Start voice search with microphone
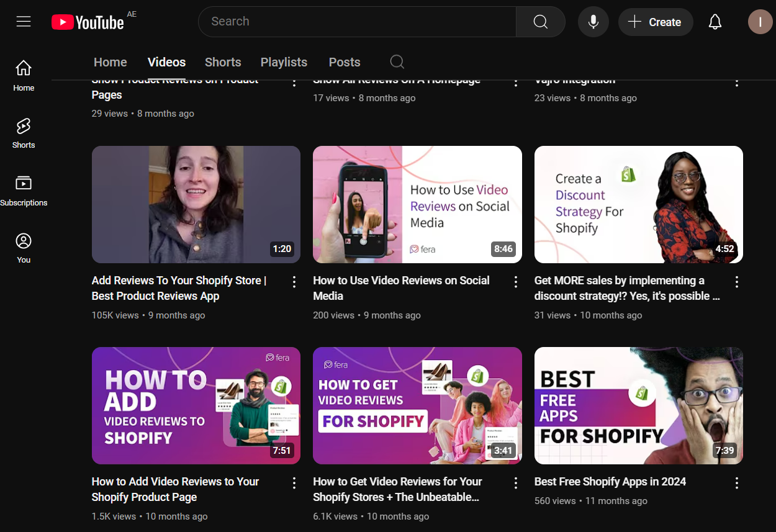 [x=593, y=22]
